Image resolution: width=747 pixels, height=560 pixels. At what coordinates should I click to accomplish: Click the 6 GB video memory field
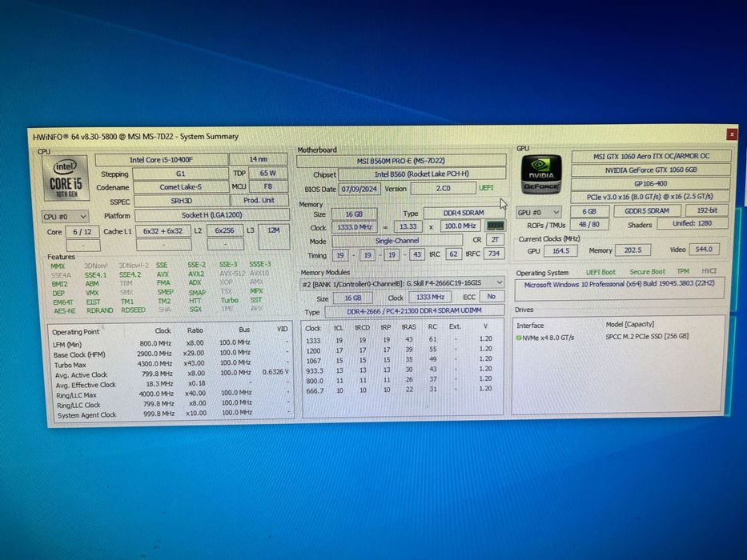tap(589, 211)
